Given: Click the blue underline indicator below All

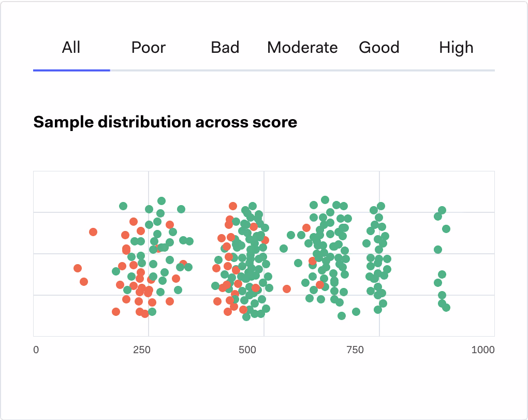Looking at the screenshot, I should click(71, 69).
